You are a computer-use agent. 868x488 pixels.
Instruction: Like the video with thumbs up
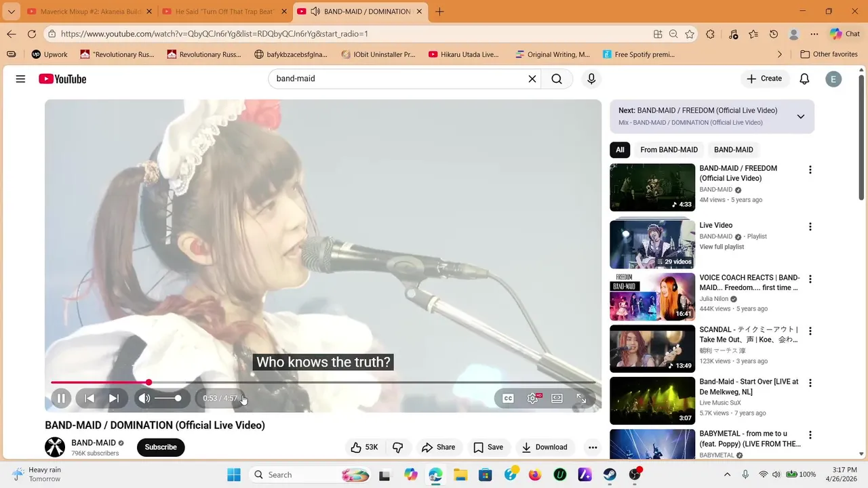coord(363,447)
